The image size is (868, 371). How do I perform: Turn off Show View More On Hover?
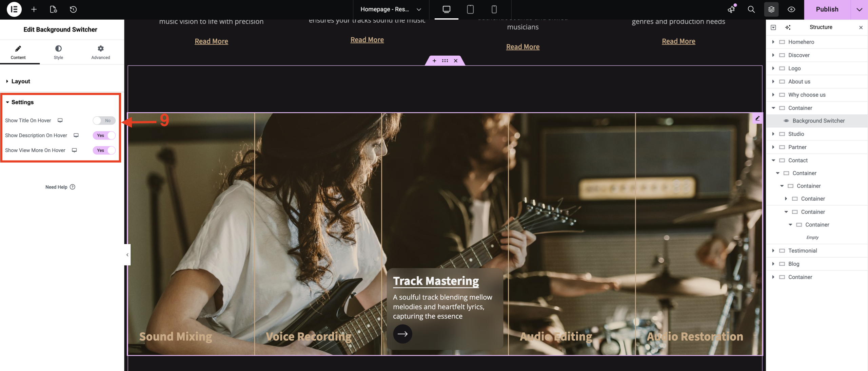(104, 150)
